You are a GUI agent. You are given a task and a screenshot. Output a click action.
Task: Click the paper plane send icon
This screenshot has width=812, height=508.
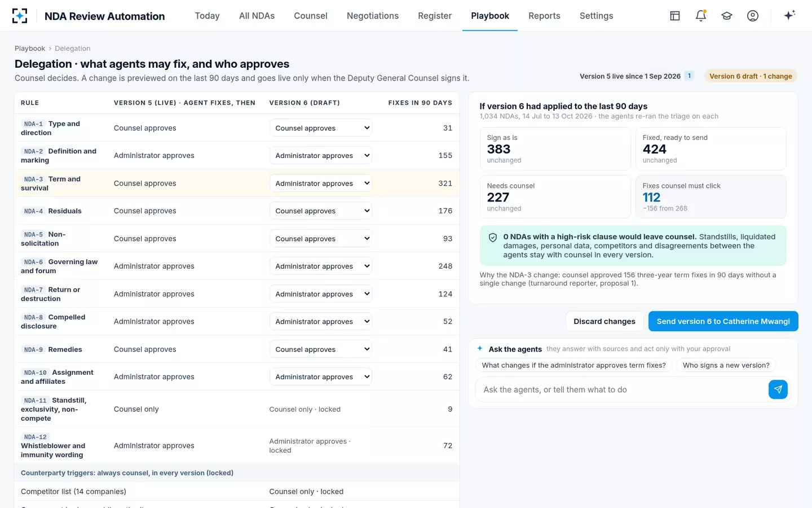(778, 389)
